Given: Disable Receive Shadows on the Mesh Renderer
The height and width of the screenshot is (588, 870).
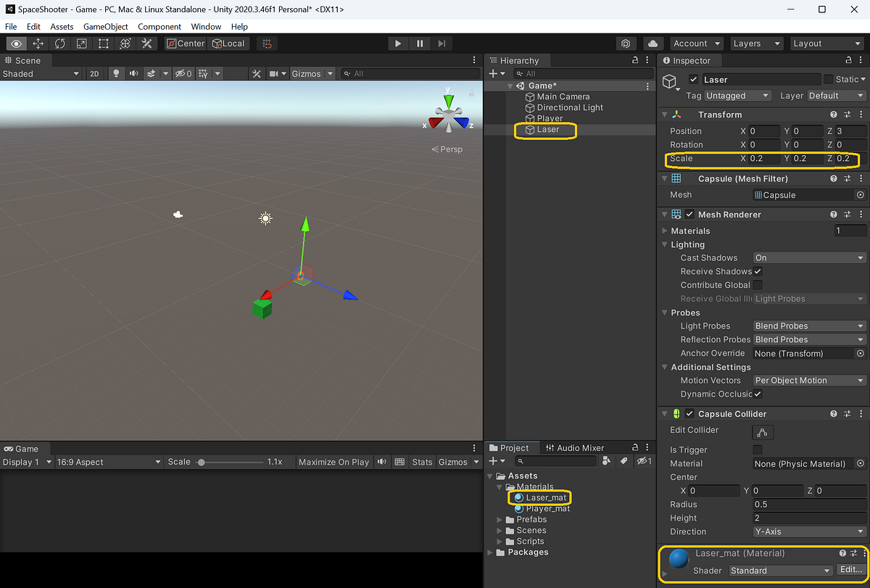Looking at the screenshot, I should click(758, 271).
